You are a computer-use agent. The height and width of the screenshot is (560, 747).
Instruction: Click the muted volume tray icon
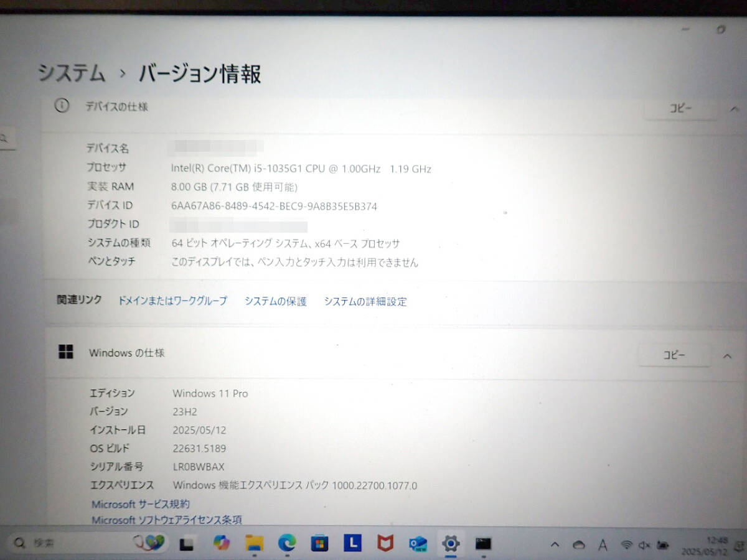coord(644,546)
